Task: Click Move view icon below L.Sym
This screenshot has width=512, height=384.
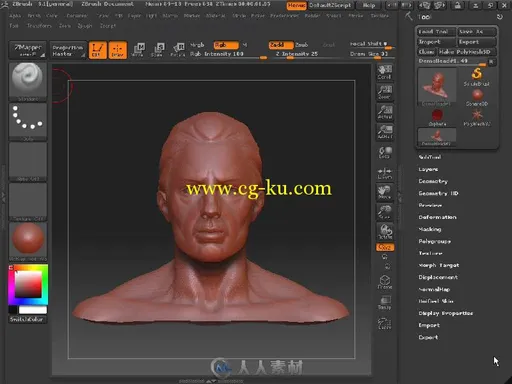Action: pos(385,192)
